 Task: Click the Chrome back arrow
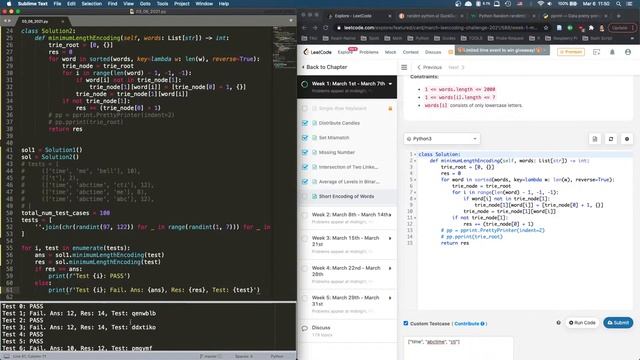[304, 28]
